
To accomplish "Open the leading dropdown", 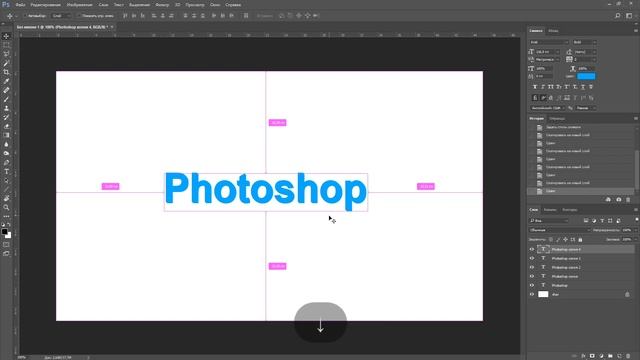I will point(585,52).
